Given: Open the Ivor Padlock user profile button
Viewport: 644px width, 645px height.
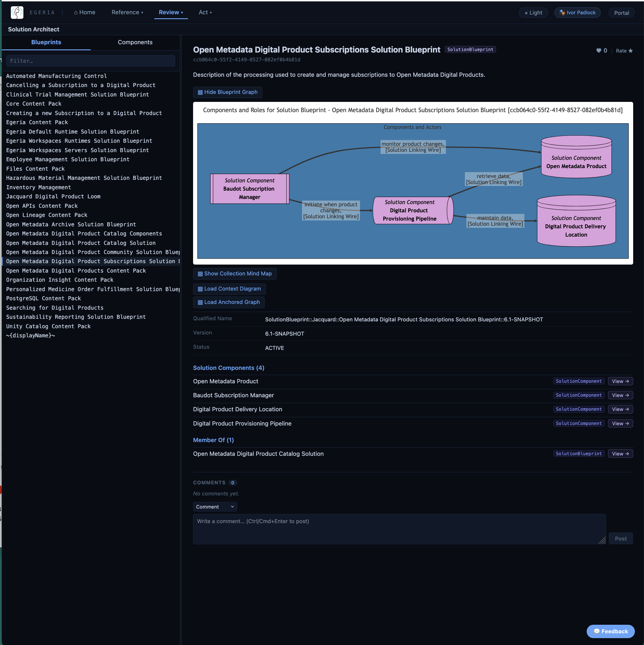Looking at the screenshot, I should click(577, 13).
